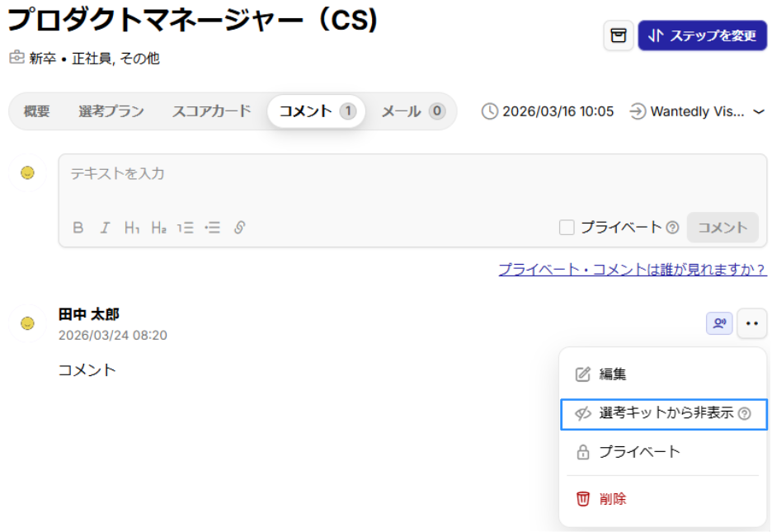Set the comment to プライベート in menu
Image resolution: width=772 pixels, height=532 pixels.
[639, 452]
